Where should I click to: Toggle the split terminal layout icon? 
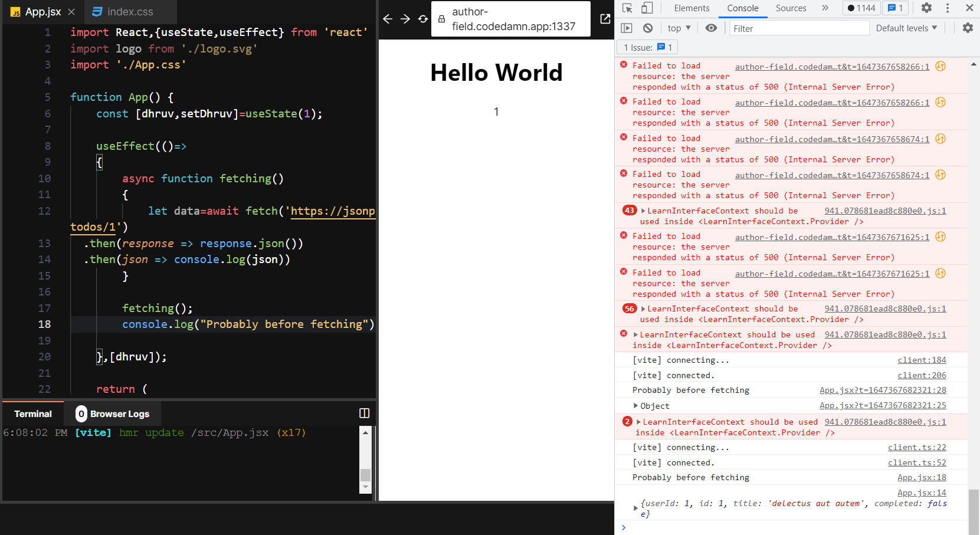pyautogui.click(x=365, y=413)
